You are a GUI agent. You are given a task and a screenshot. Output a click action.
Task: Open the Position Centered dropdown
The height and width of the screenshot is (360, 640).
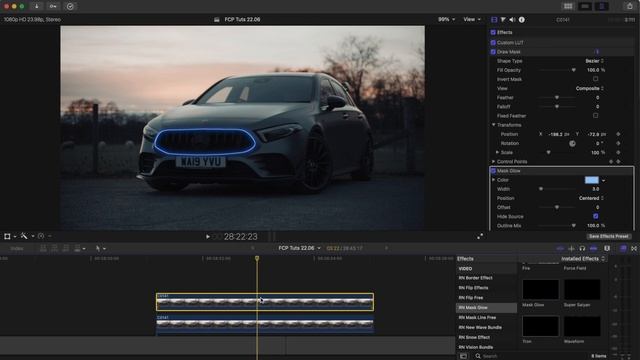pos(591,198)
